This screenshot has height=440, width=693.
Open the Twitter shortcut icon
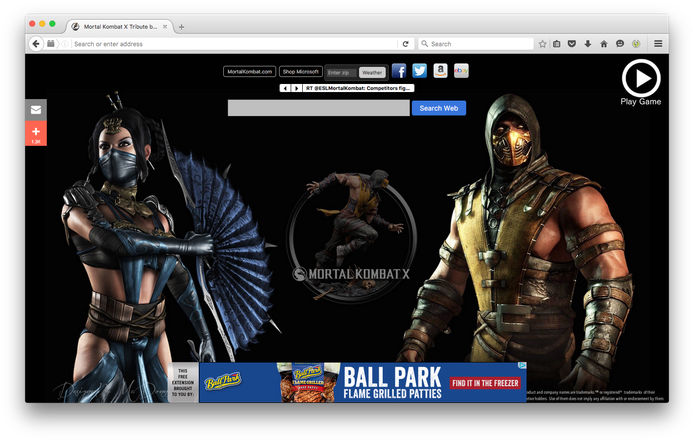tap(419, 71)
